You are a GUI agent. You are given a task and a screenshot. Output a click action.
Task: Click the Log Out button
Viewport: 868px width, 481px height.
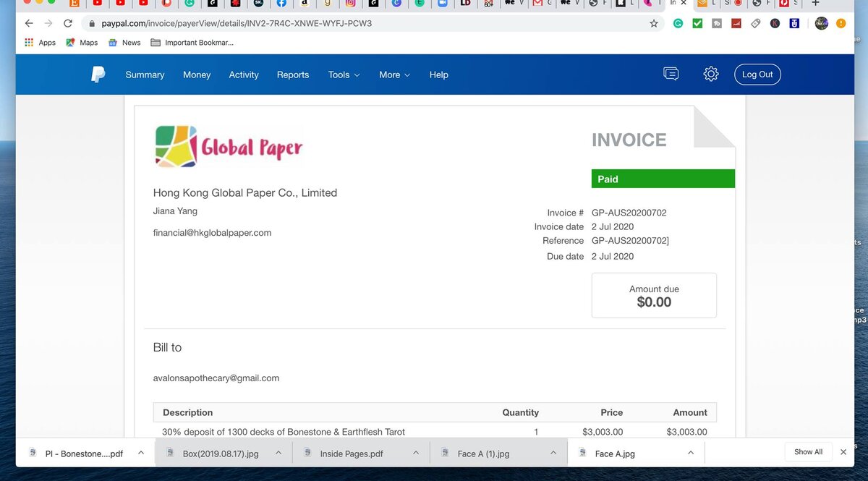[757, 75]
